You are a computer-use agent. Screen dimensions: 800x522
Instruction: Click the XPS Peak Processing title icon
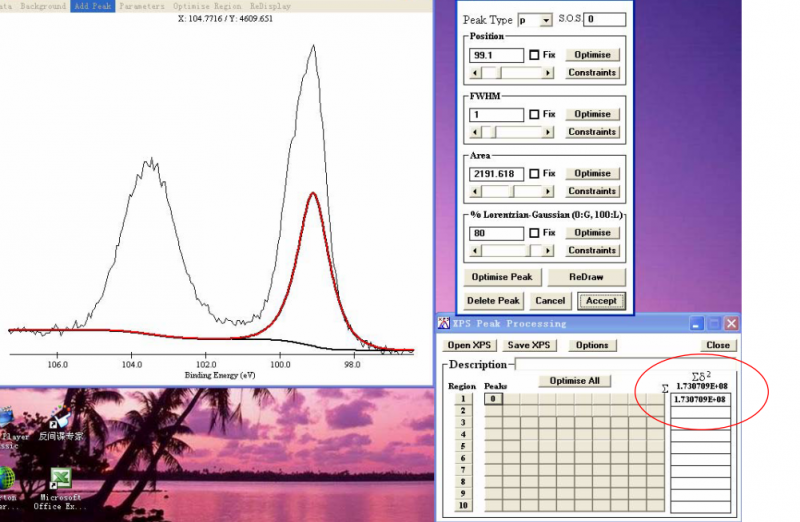pos(444,324)
